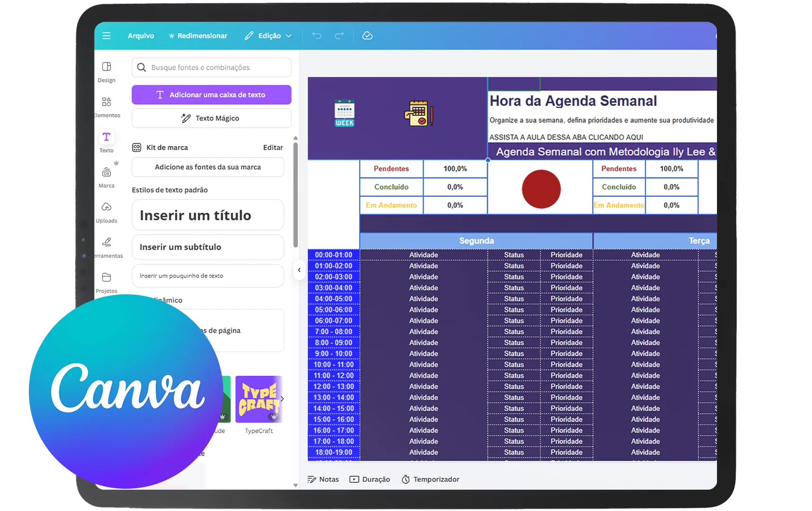The height and width of the screenshot is (511, 812).
Task: Collapse the side panel with arrow handle
Action: [x=299, y=270]
